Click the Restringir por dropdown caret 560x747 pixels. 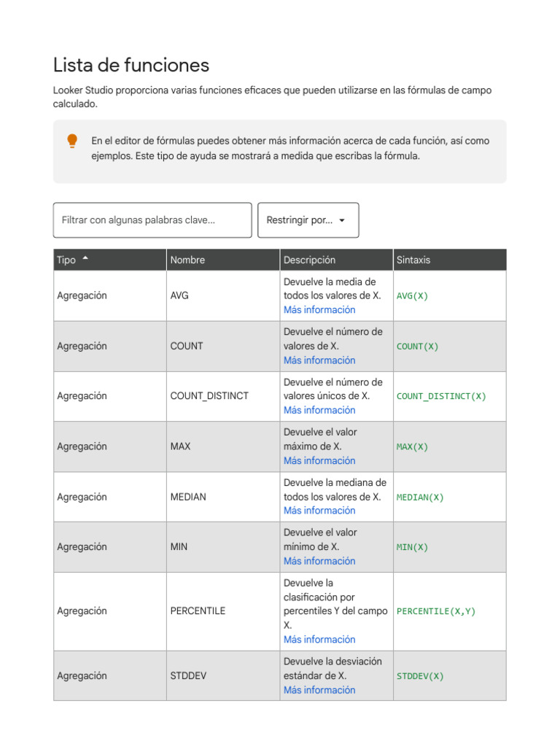(x=342, y=220)
